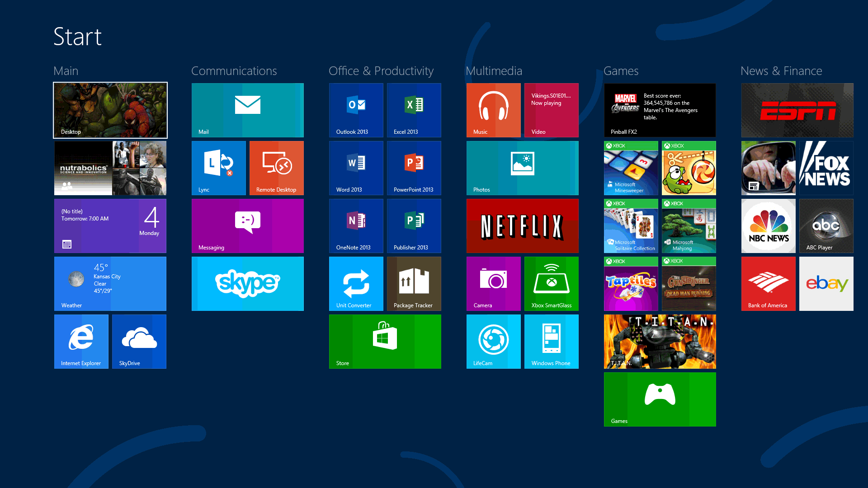The width and height of the screenshot is (868, 488).
Task: Click the Games group heading
Action: point(621,71)
